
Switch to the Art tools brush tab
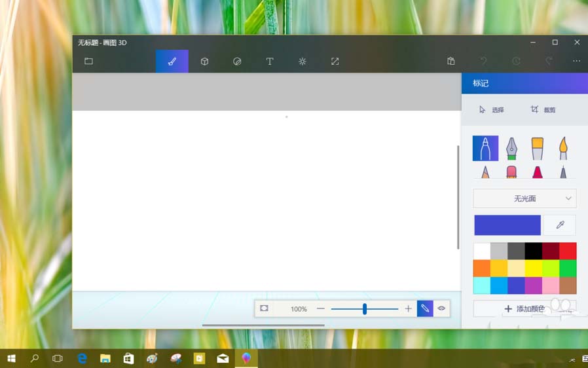tap(172, 62)
